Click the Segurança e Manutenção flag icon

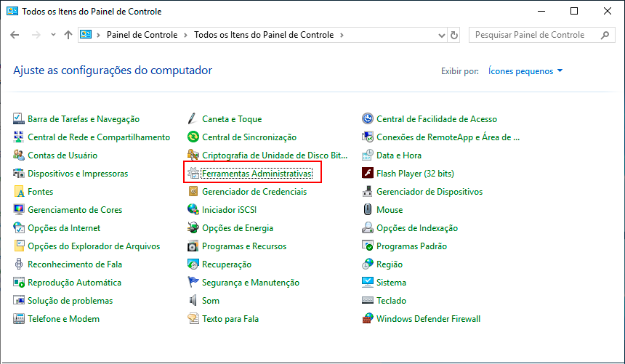tap(193, 283)
